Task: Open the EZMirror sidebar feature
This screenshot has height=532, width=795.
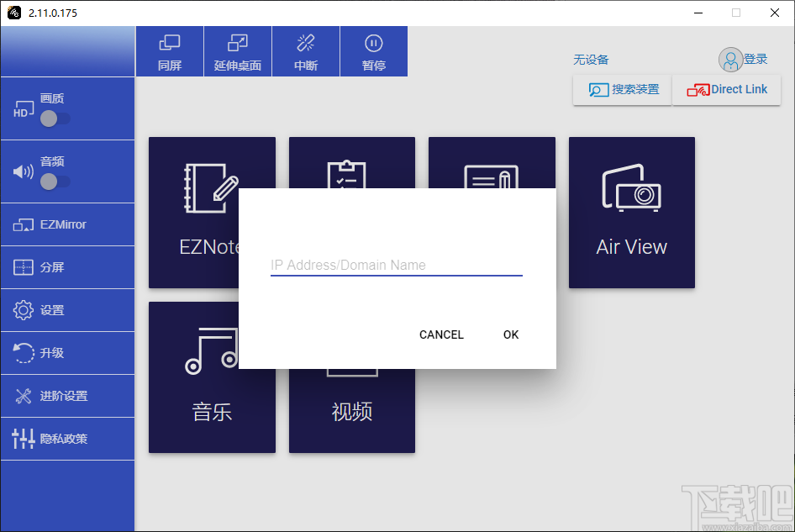Action: pos(67,224)
